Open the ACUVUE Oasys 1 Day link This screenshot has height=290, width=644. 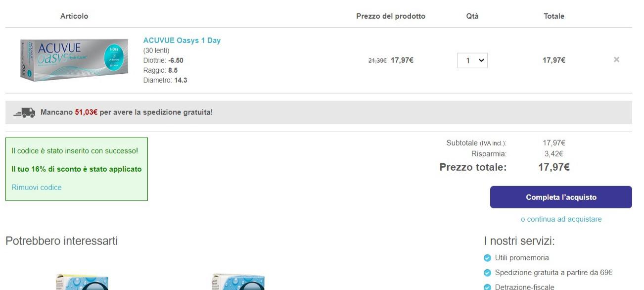182,41
